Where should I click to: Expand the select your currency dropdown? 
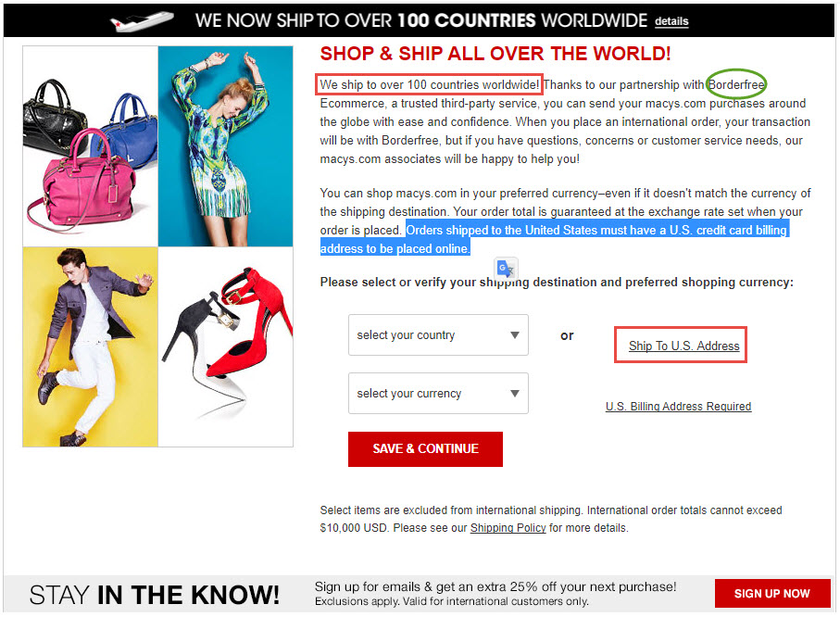pyautogui.click(x=438, y=394)
